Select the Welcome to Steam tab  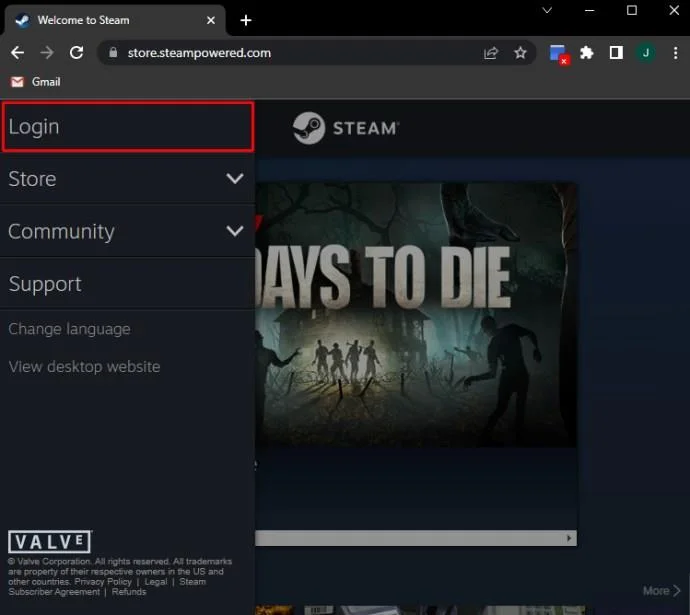[115, 20]
